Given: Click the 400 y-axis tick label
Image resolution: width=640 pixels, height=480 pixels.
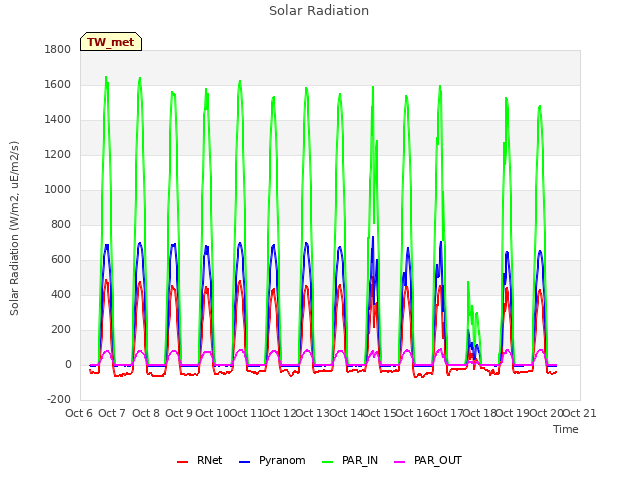Looking at the screenshot, I should point(61,295).
